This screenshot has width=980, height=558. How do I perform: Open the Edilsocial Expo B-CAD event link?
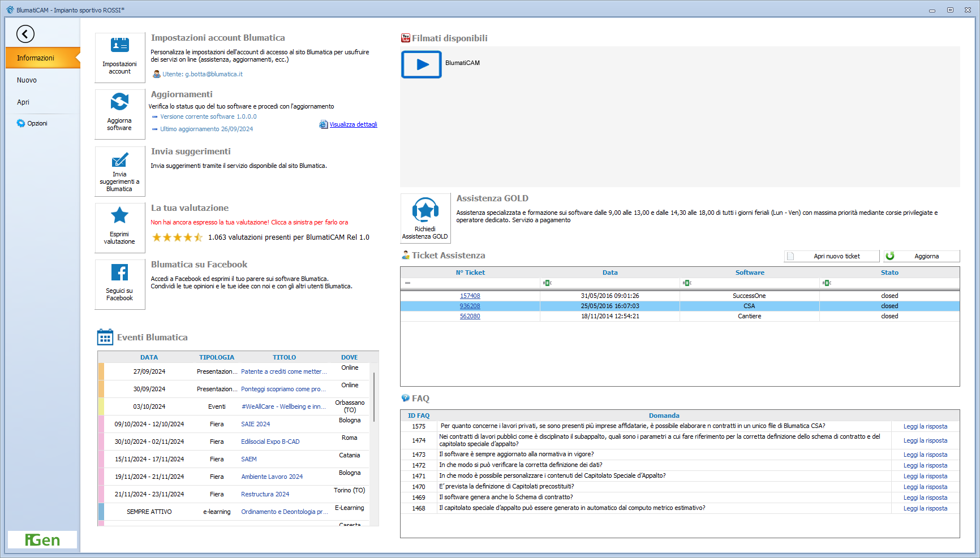coord(270,442)
